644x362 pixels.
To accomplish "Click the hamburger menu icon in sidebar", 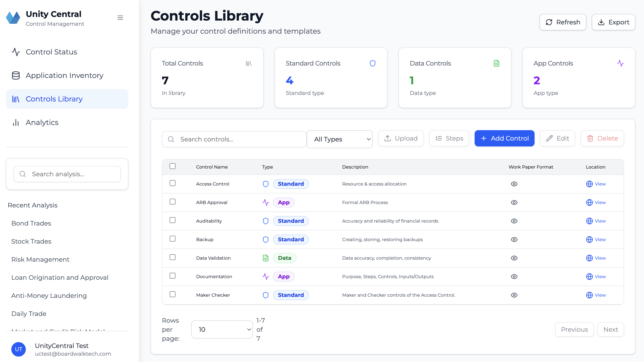I will tap(120, 18).
